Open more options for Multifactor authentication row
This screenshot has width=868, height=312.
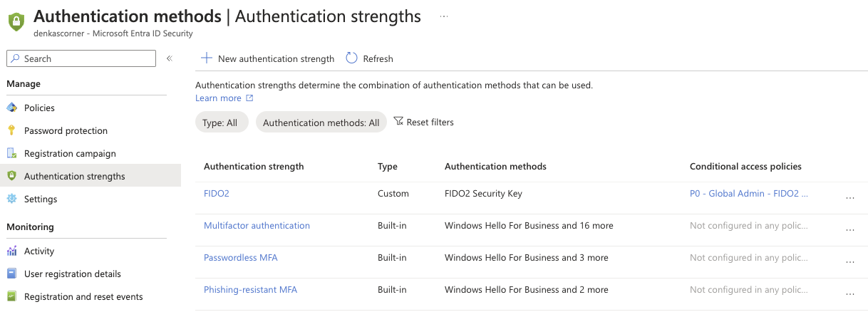coord(849,230)
